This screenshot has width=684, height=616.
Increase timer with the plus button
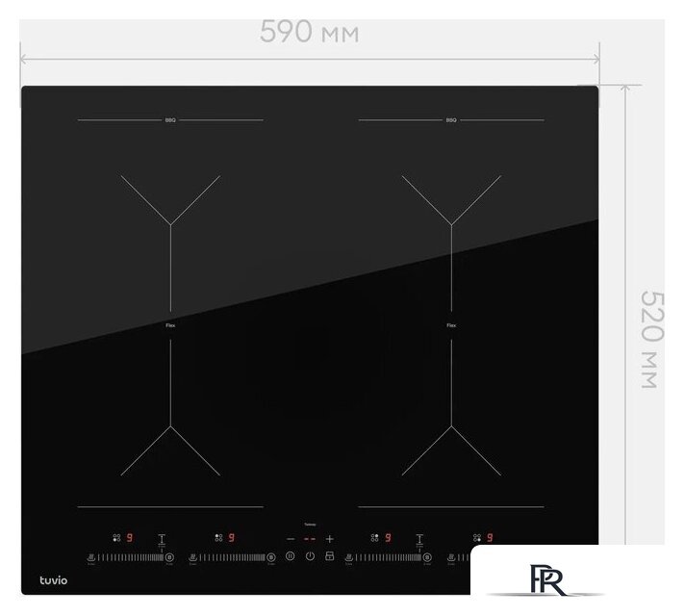[x=330, y=539]
